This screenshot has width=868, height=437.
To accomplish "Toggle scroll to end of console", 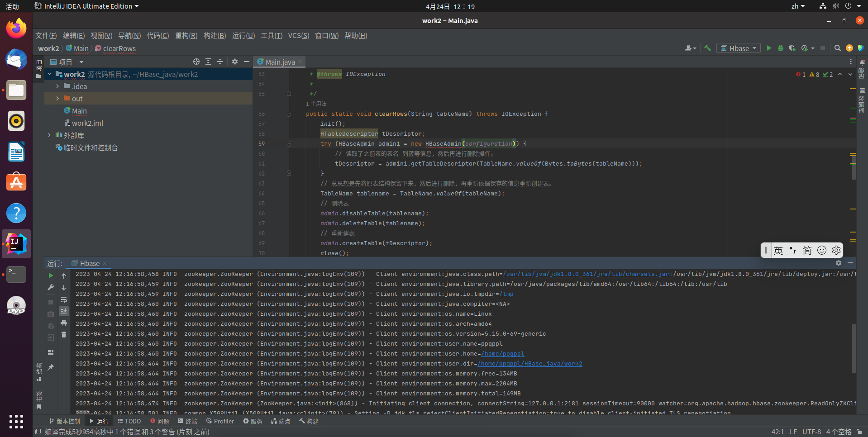I will (64, 311).
